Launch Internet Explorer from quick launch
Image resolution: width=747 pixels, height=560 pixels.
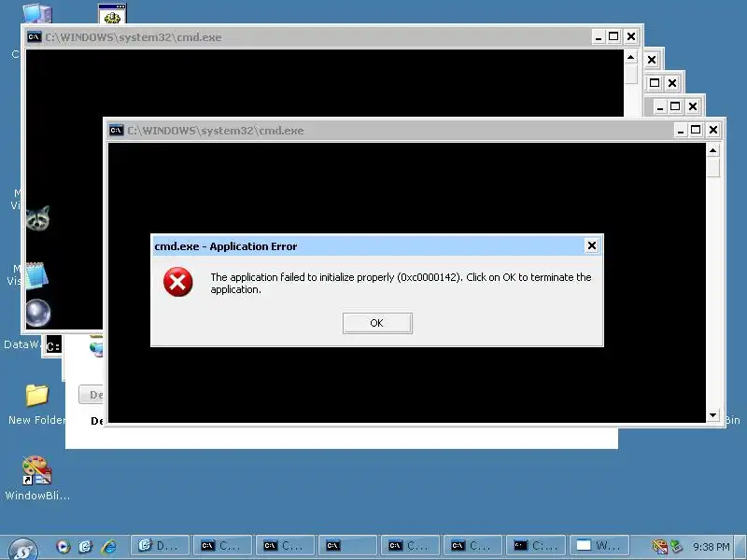[109, 546]
